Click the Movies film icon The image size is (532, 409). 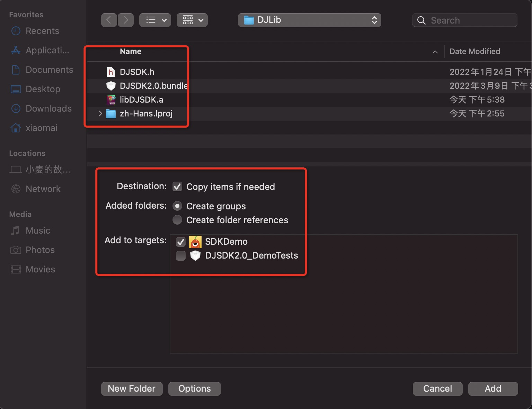point(16,269)
